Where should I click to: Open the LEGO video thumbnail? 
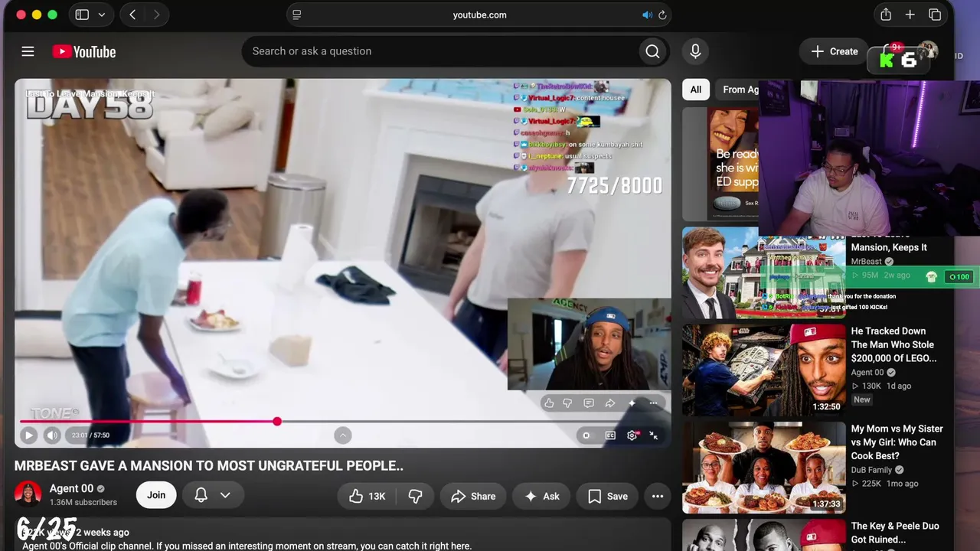point(764,370)
